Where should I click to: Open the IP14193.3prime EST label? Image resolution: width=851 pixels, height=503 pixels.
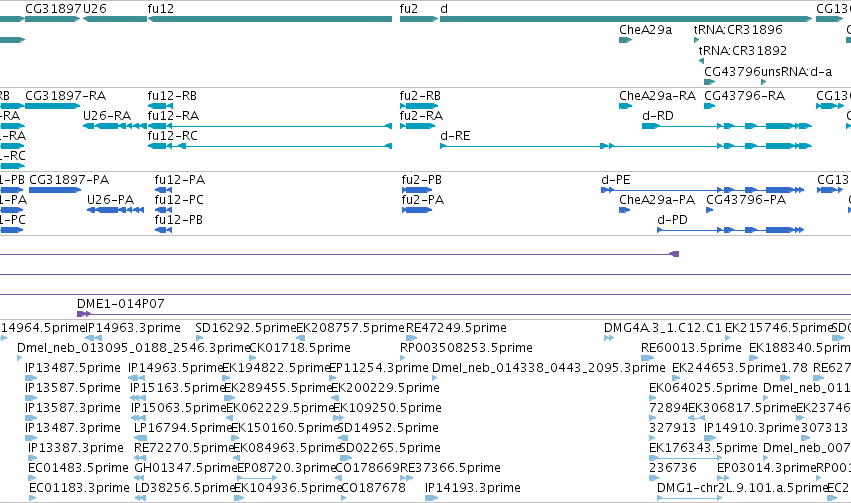coord(473,489)
